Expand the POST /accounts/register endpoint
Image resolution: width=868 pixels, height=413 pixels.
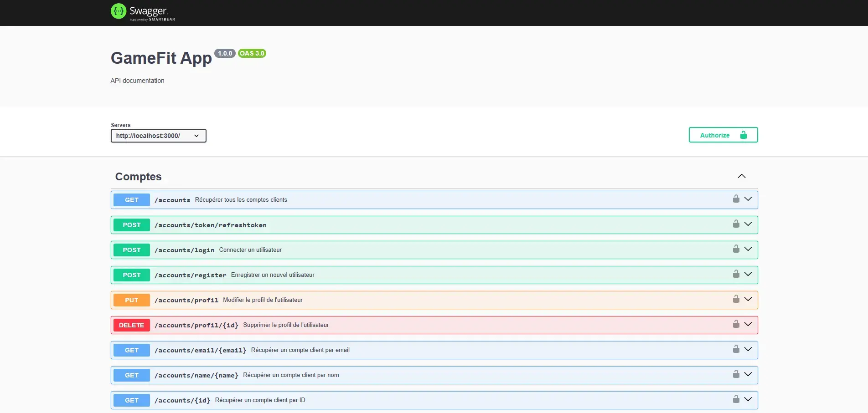click(748, 274)
